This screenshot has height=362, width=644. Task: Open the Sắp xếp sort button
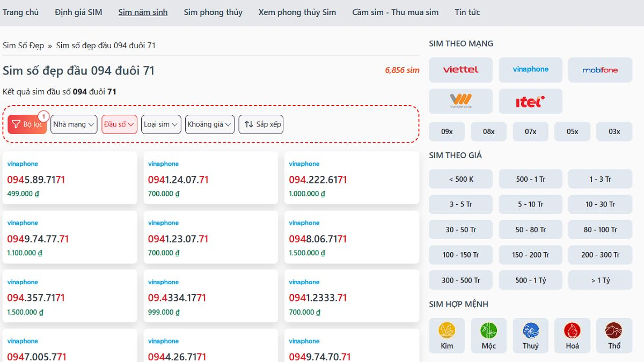pyautogui.click(x=261, y=124)
